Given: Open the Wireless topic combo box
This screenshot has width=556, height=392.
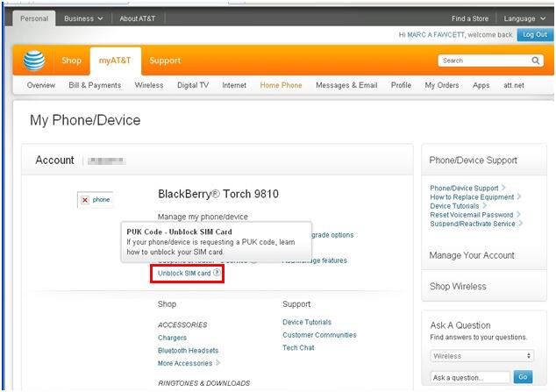Looking at the screenshot, I should coord(481,356).
